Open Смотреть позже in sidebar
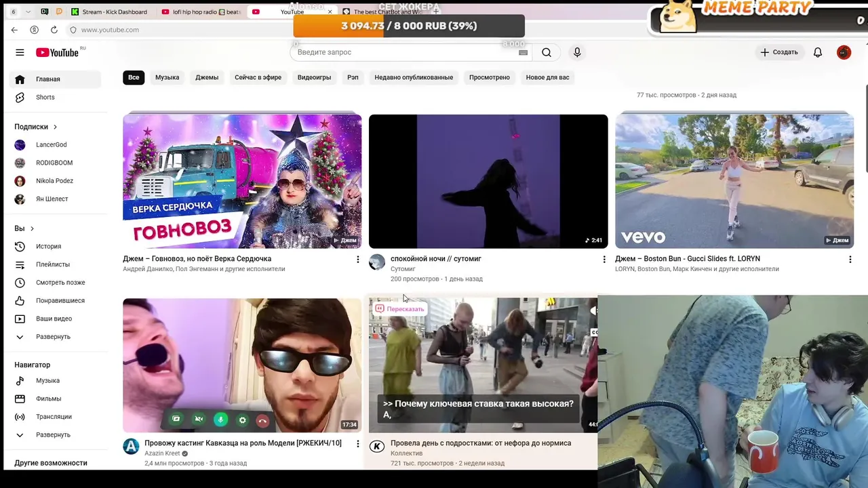Image resolution: width=868 pixels, height=488 pixels. [55, 282]
